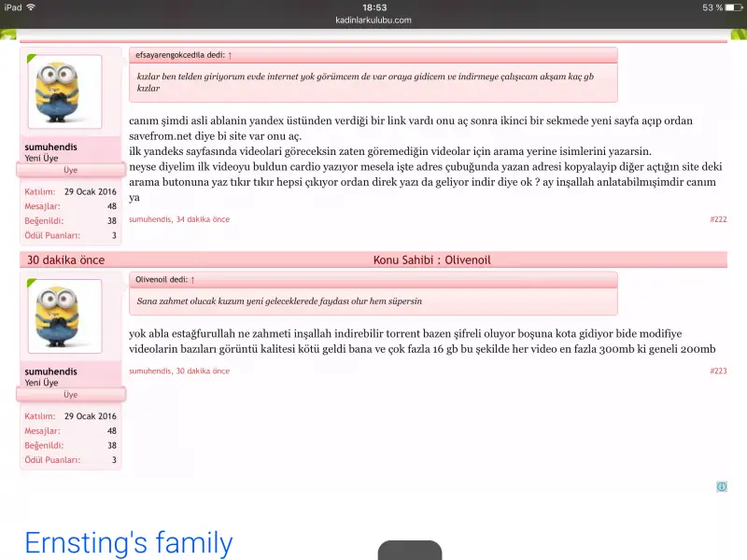Click the "sumuhendis, 34 dakika önce" timestamp link

(179, 219)
